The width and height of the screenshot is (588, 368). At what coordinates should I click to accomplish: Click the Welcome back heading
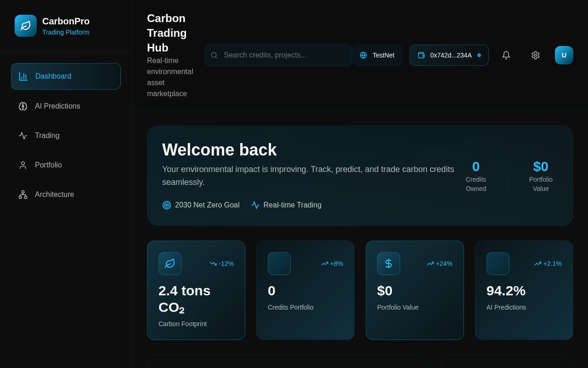pos(220,150)
